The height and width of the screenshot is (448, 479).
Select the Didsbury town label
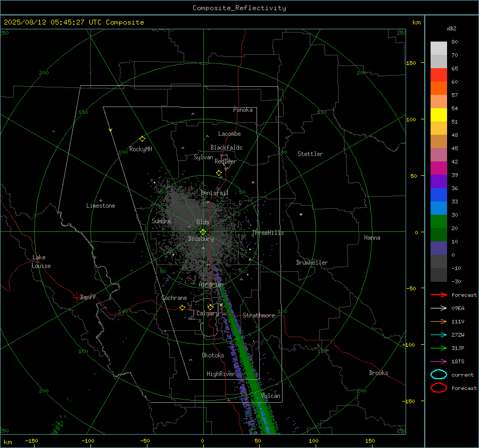coord(201,239)
